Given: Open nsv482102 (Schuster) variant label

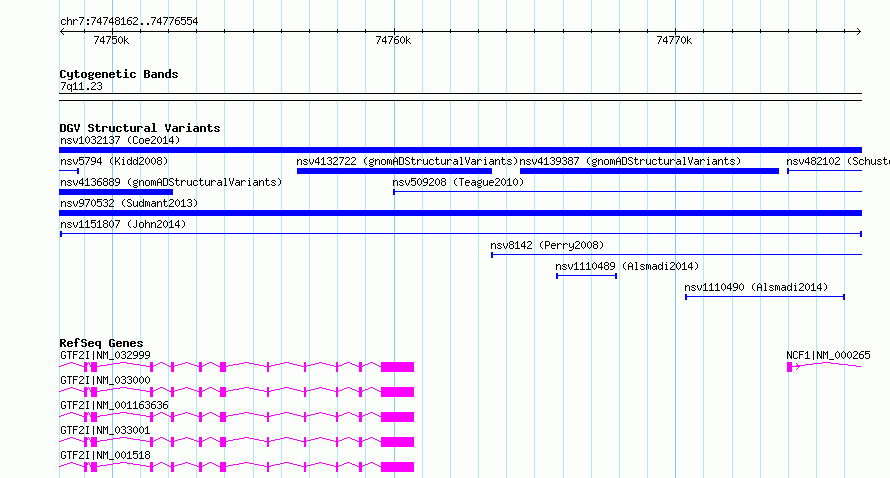Looking at the screenshot, I should tap(838, 161).
